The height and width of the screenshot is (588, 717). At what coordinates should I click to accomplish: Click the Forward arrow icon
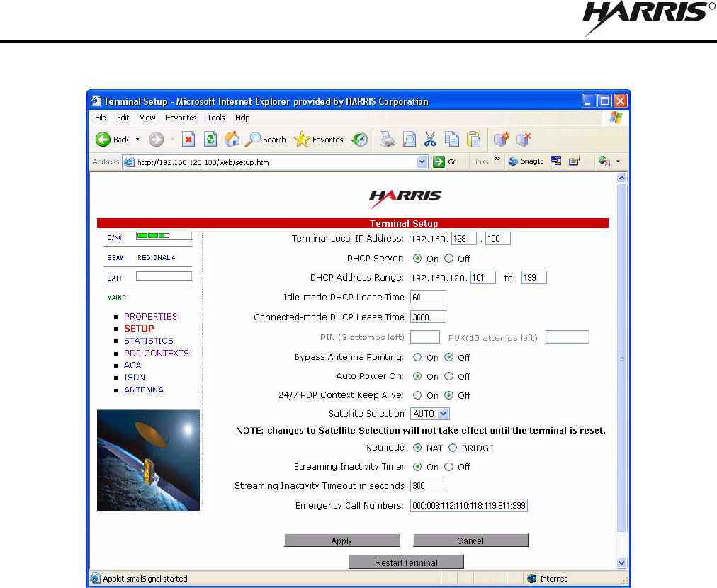tap(156, 140)
